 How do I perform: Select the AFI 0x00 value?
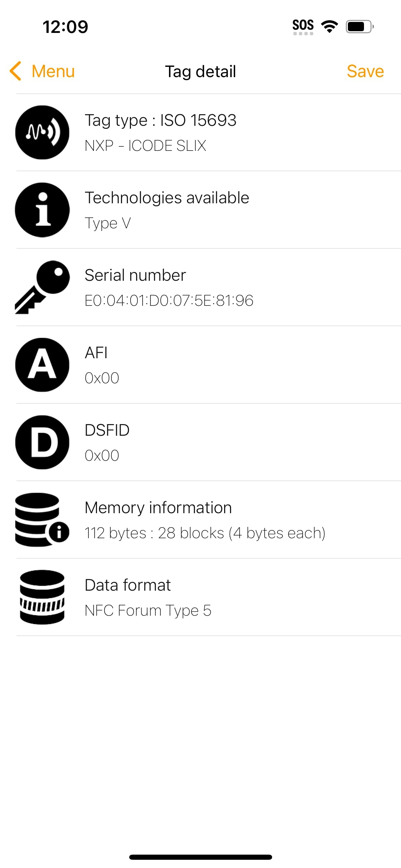(102, 378)
